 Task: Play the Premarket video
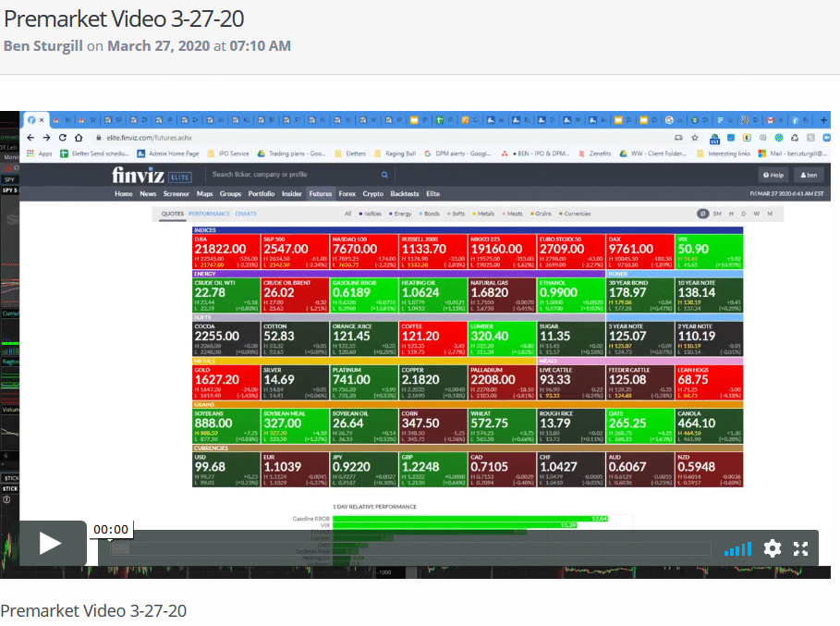[x=50, y=543]
